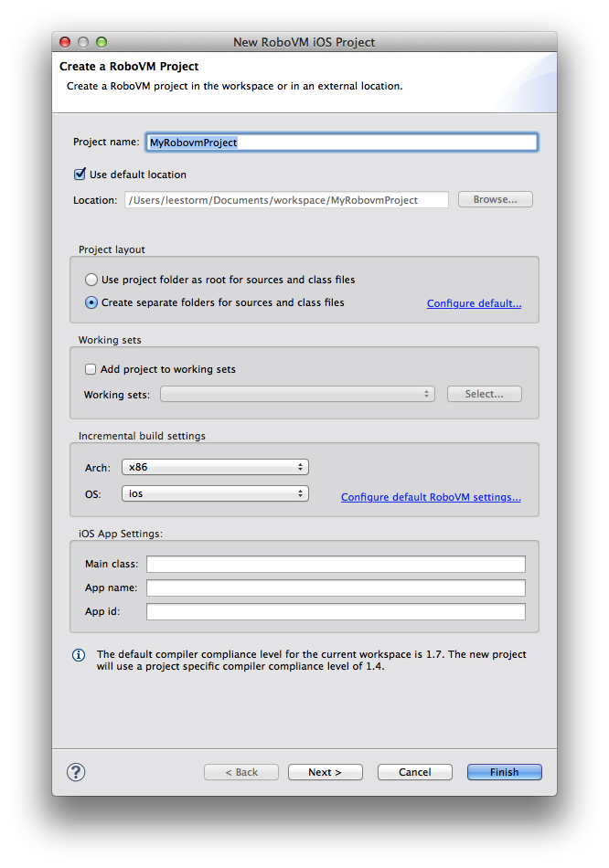Screen dimensions: 609x868
Task: Click into the App id field
Action: coord(336,611)
